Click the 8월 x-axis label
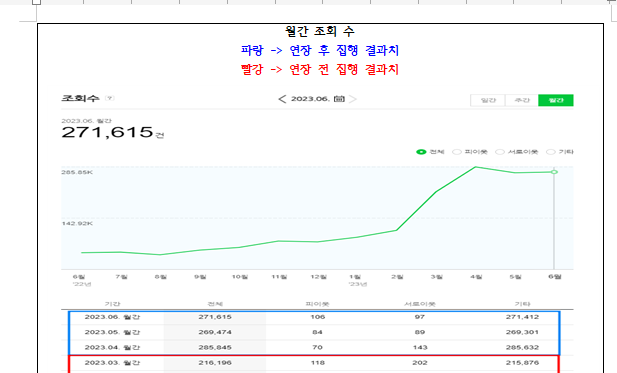 (161, 277)
